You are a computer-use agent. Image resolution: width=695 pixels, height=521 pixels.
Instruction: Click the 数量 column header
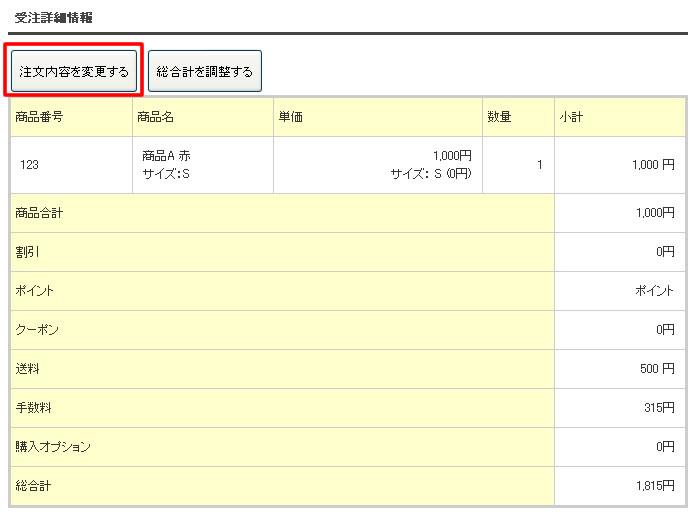[499, 117]
